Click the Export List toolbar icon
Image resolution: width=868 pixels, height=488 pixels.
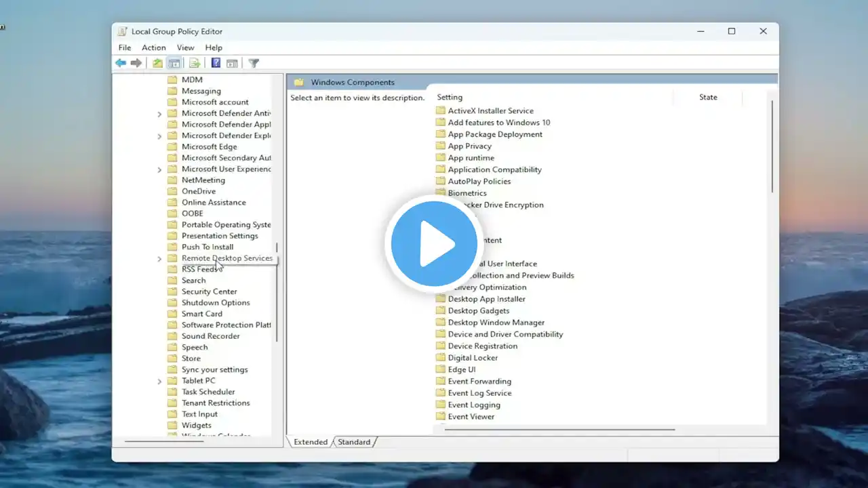tap(195, 63)
